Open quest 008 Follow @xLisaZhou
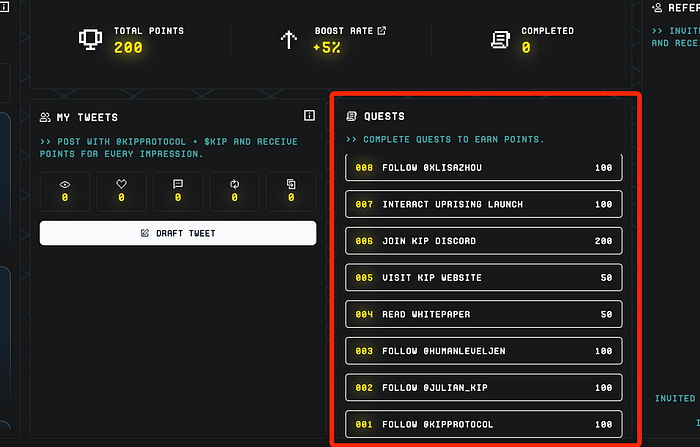 pos(484,168)
